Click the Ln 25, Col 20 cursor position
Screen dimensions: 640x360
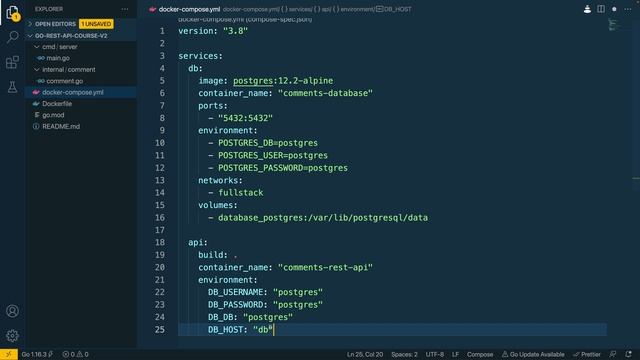click(365, 354)
